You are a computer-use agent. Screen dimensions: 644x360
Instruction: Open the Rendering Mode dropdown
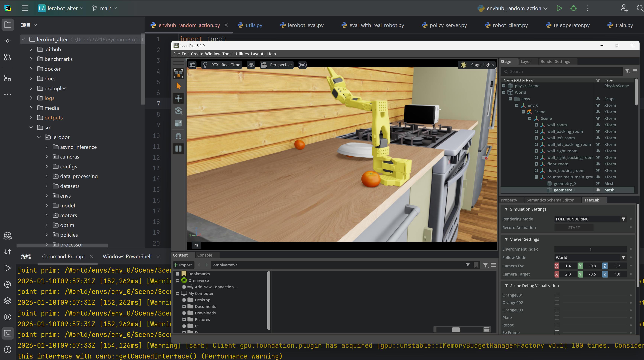pos(590,219)
